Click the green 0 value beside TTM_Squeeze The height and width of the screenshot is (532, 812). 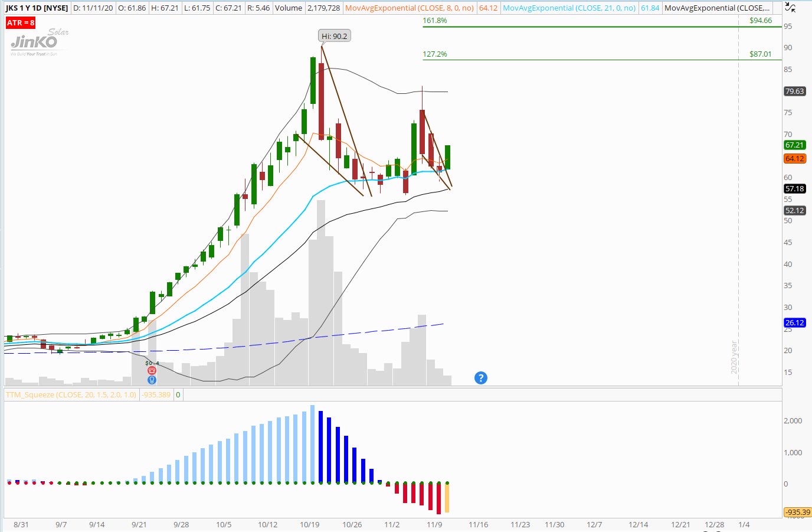point(178,395)
